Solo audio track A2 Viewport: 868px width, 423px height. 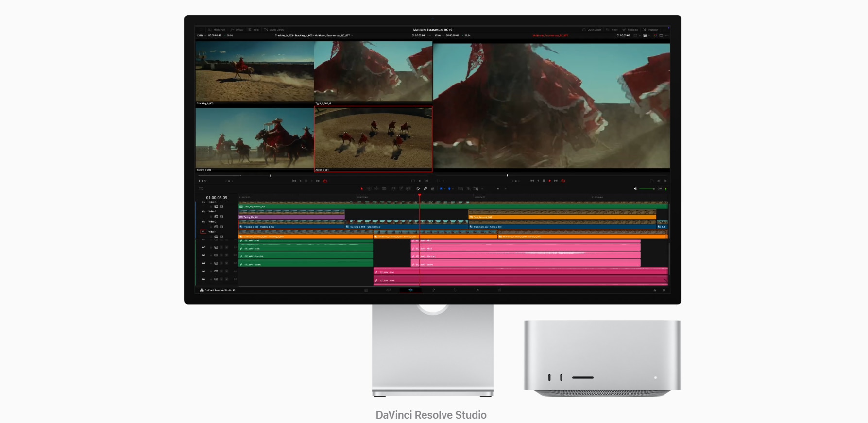coord(221,247)
